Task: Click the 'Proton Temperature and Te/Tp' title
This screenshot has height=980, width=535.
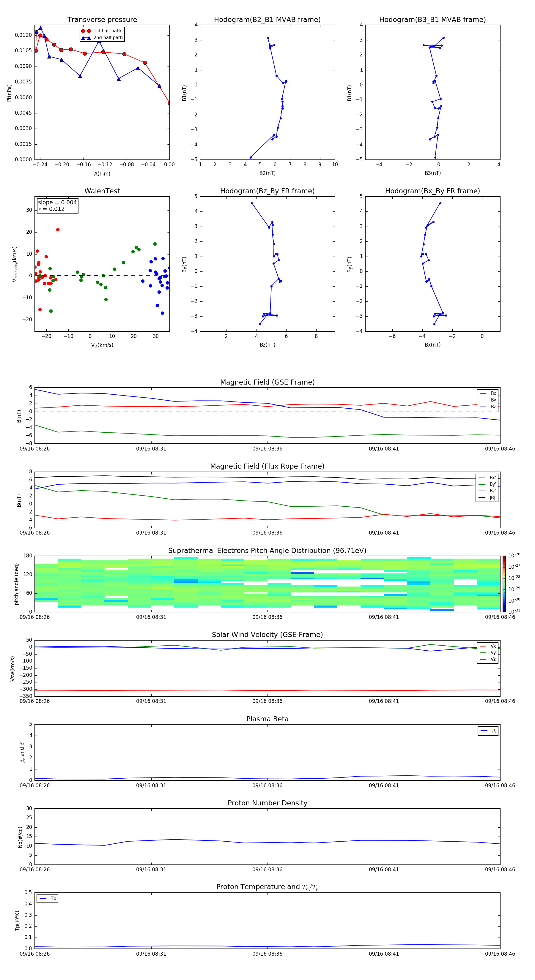Action: tap(267, 887)
